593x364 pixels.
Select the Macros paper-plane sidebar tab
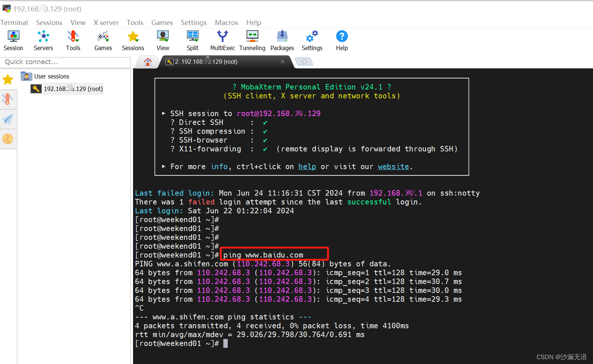8,119
